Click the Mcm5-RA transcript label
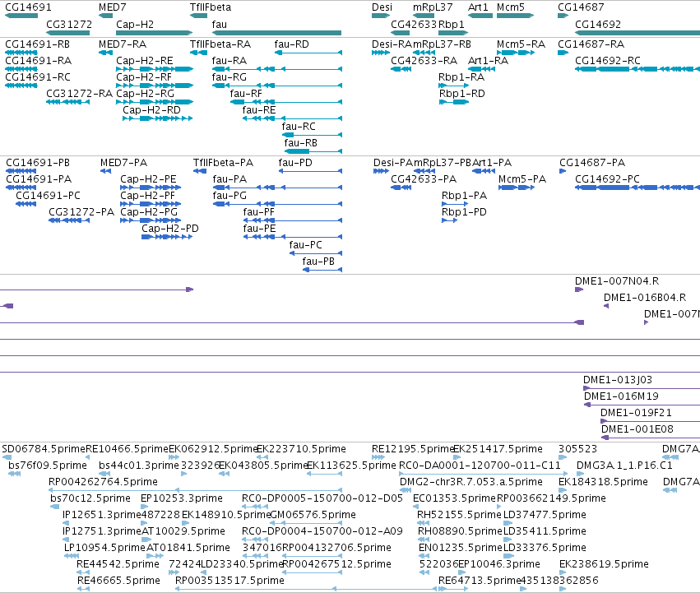700x593 pixels. [x=521, y=44]
